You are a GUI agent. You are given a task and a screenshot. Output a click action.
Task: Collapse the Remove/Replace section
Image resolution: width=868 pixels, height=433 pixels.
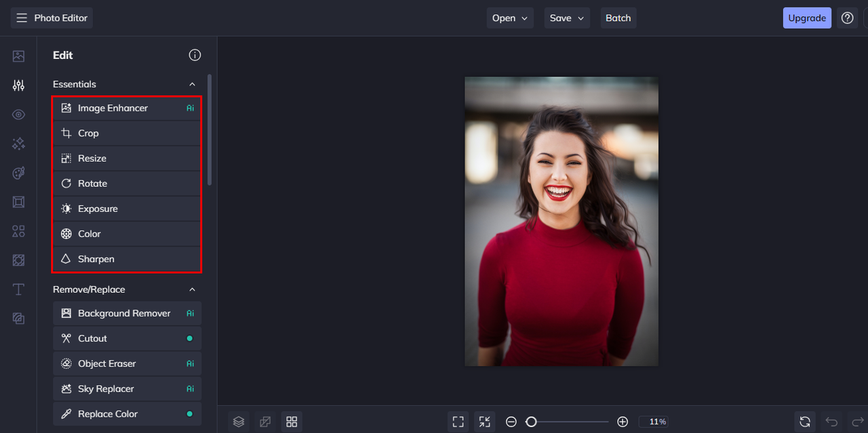[x=192, y=289]
